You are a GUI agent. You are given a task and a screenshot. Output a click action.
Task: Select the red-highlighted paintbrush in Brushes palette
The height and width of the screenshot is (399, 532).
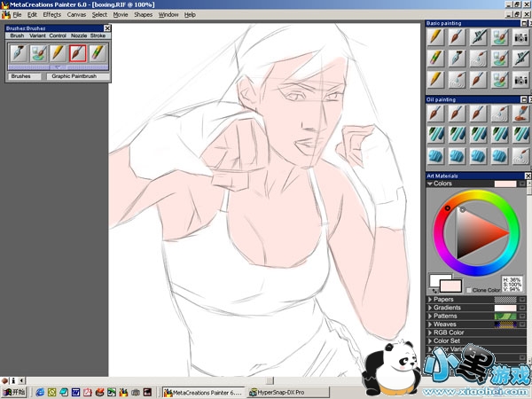78,53
